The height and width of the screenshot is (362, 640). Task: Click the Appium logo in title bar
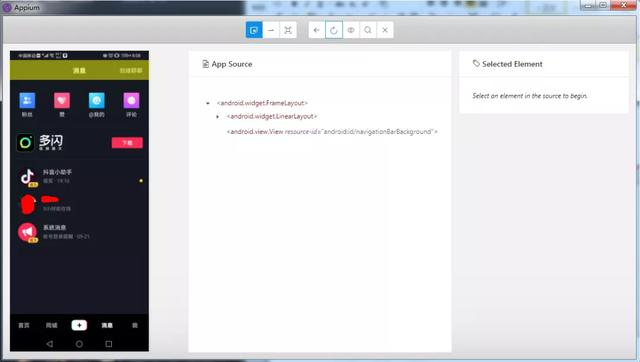pyautogui.click(x=7, y=7)
